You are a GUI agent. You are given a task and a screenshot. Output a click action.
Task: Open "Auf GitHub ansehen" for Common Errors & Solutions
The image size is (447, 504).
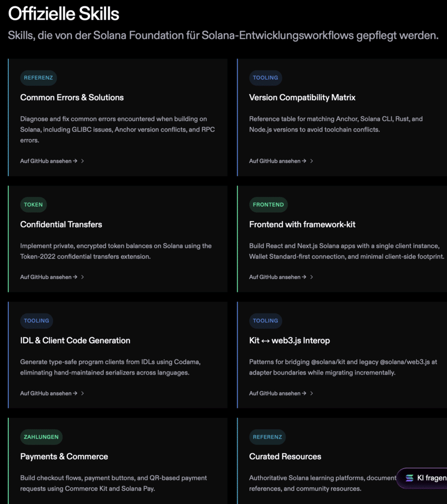click(47, 161)
